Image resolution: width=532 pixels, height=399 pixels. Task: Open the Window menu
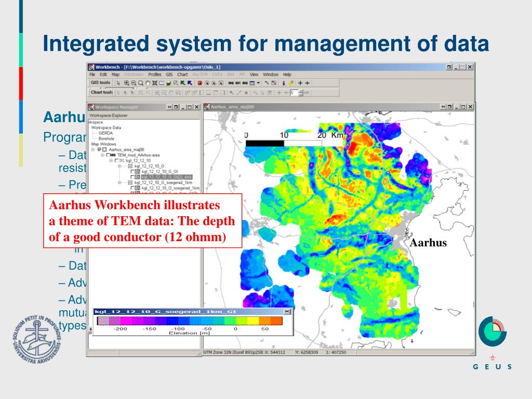coord(270,74)
